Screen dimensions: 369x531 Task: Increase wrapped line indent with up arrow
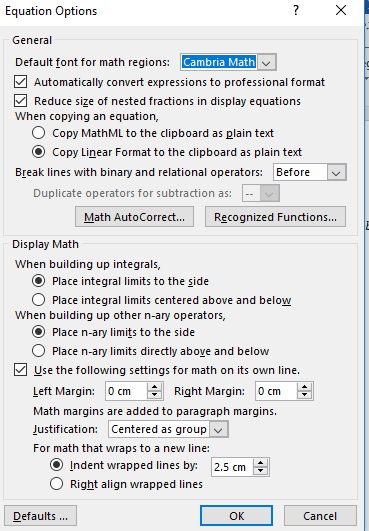click(x=260, y=463)
